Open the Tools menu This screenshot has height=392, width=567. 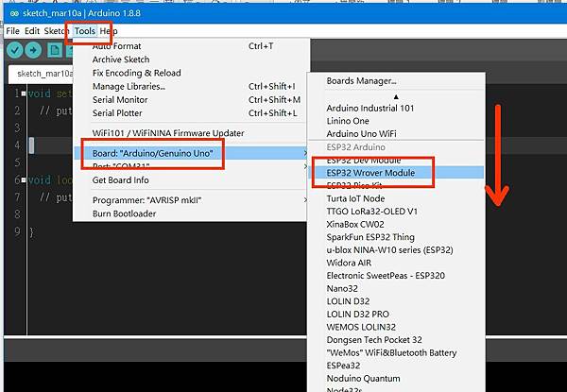click(x=85, y=31)
